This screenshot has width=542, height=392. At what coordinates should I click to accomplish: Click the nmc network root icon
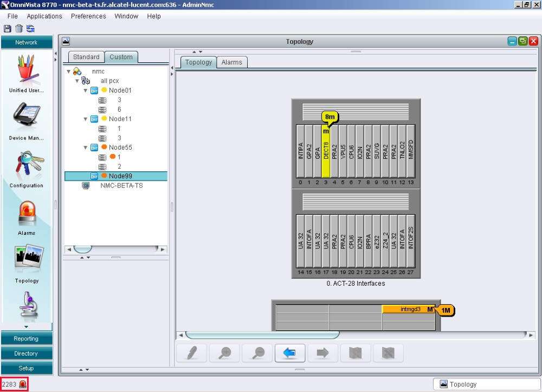77,72
